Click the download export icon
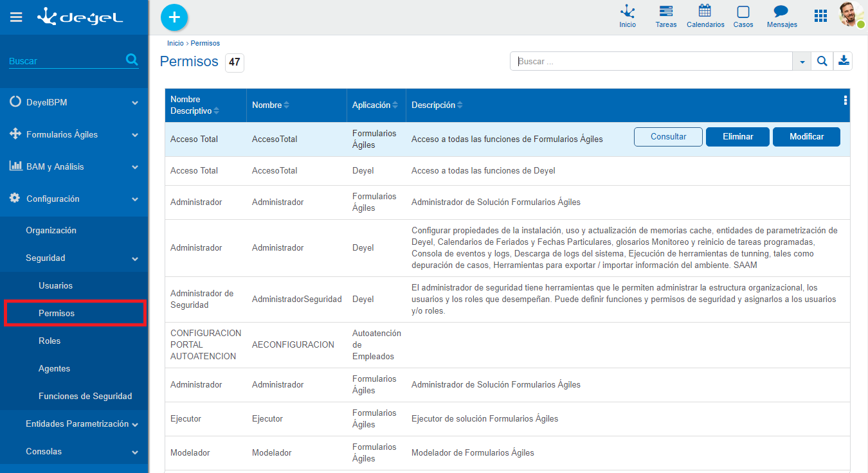 pos(844,61)
